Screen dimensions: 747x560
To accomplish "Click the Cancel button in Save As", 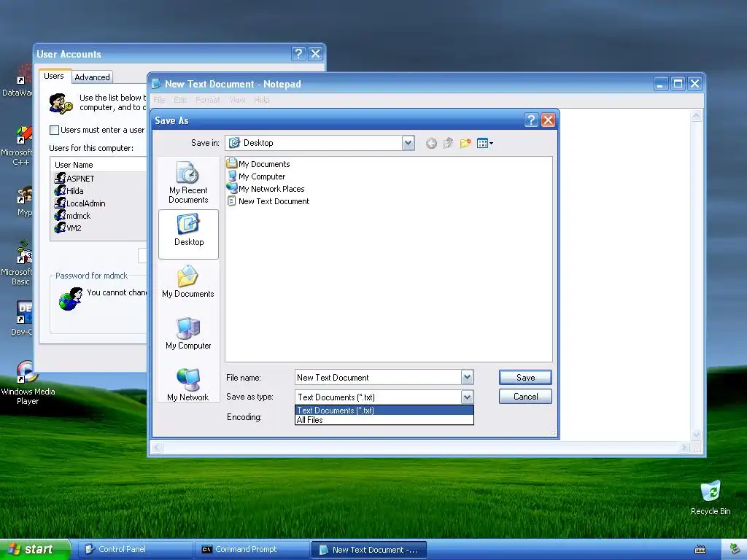I will tap(525, 397).
